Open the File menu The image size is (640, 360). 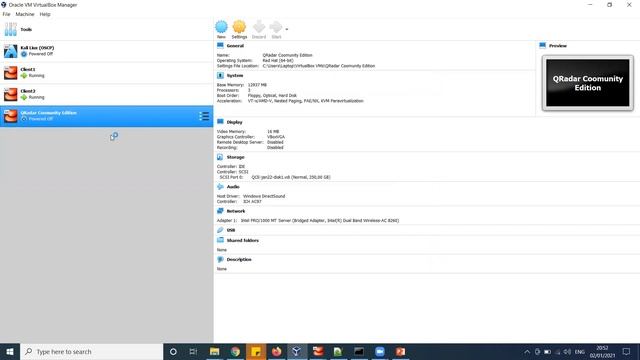click(x=7, y=14)
